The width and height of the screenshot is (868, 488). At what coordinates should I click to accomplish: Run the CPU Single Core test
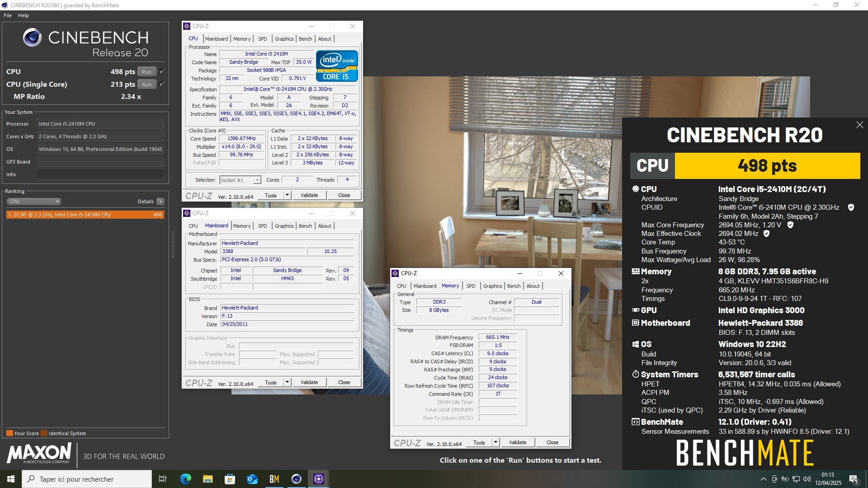pyautogui.click(x=146, y=84)
